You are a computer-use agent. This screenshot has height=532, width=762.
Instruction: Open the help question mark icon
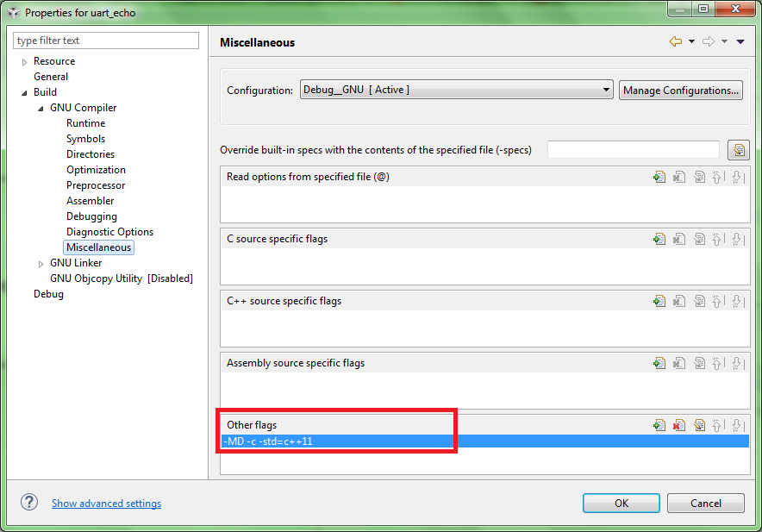pyautogui.click(x=29, y=503)
